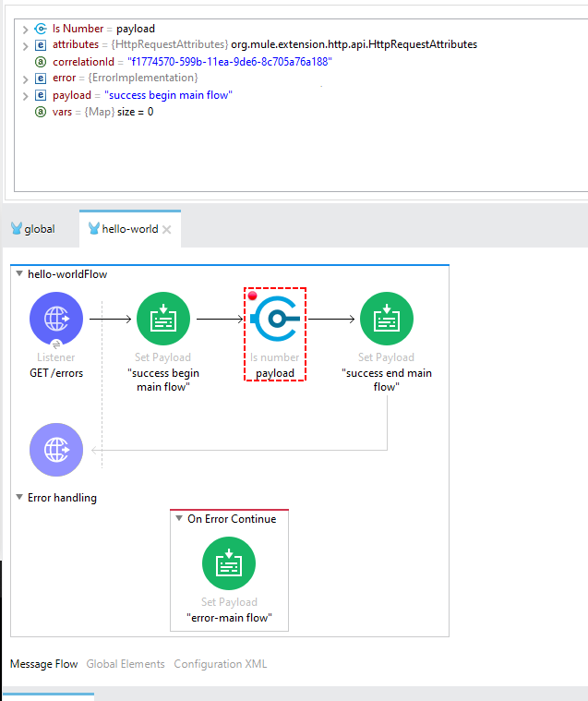Screen dimensions: 588x701
Task: Click the HttpRequestAttributes class name text
Action: click(354, 44)
